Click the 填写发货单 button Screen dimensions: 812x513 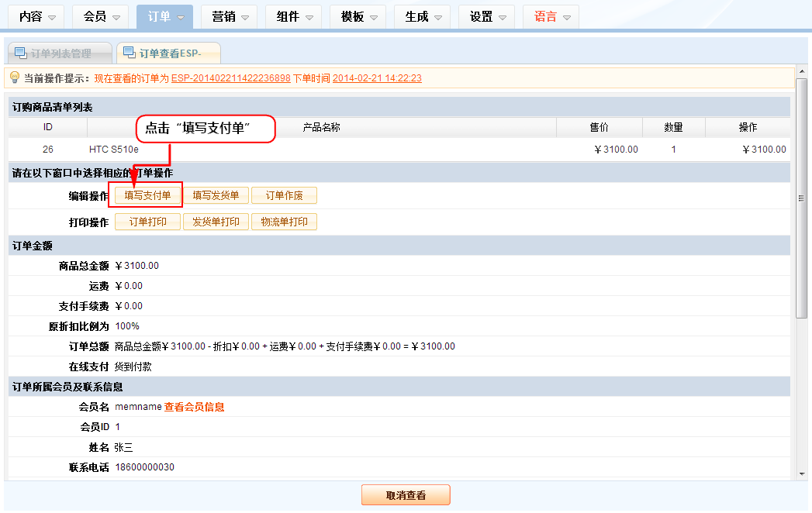point(216,195)
